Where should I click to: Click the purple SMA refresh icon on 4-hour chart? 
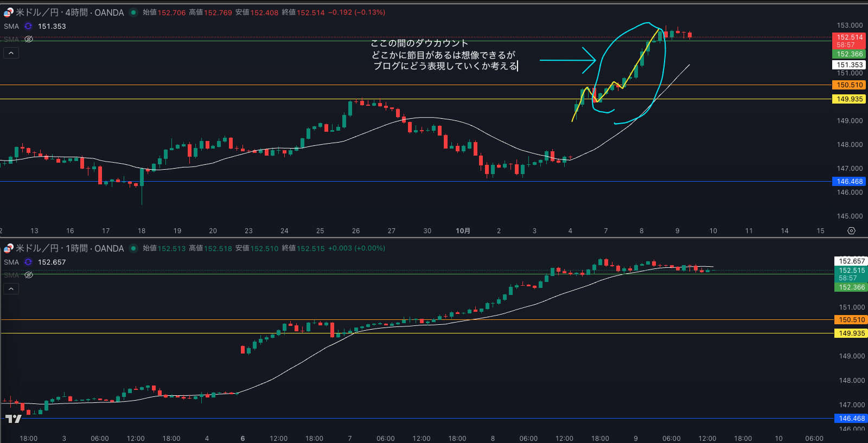click(x=28, y=26)
